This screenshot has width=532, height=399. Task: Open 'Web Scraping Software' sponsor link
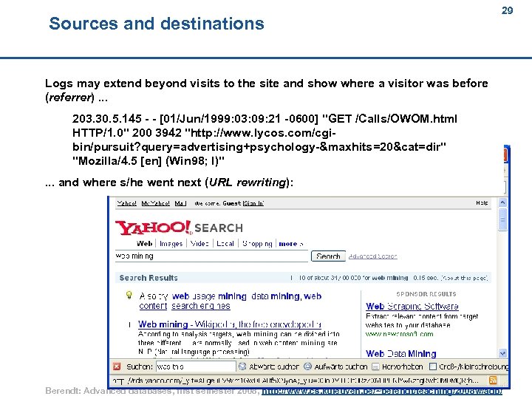pos(412,307)
